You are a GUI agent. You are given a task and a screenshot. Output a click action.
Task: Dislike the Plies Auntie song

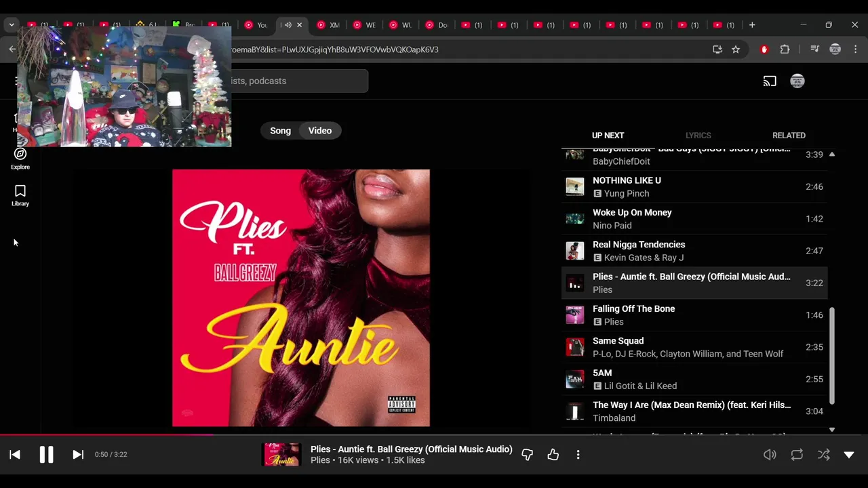528,455
